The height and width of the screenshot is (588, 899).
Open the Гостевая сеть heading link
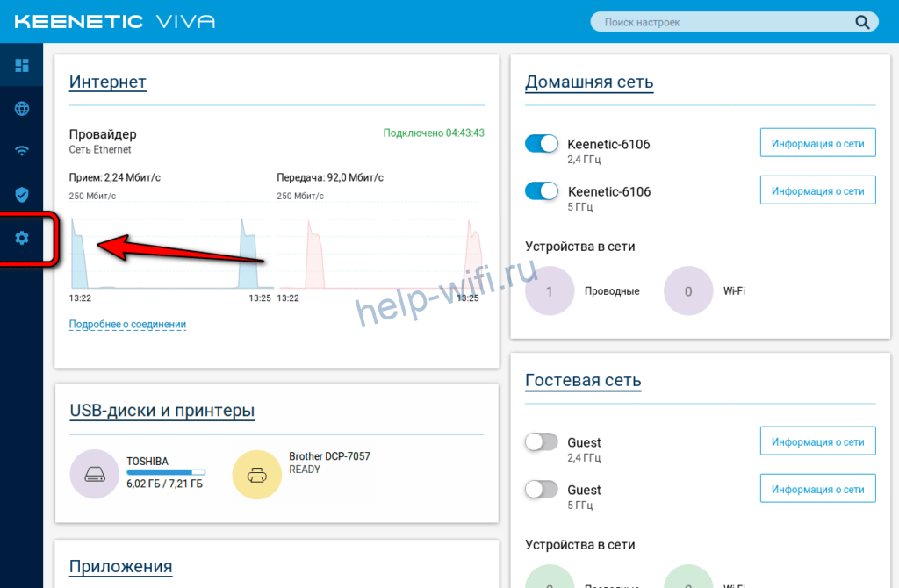[x=583, y=381]
